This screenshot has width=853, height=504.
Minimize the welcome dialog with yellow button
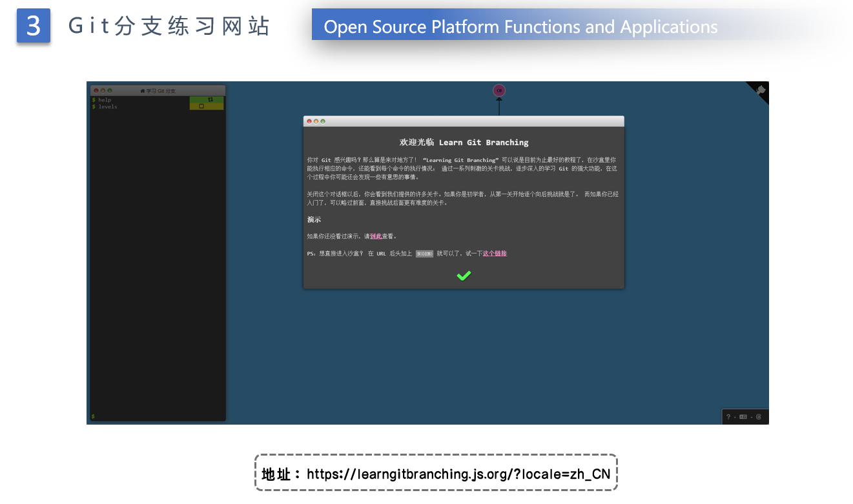[316, 121]
